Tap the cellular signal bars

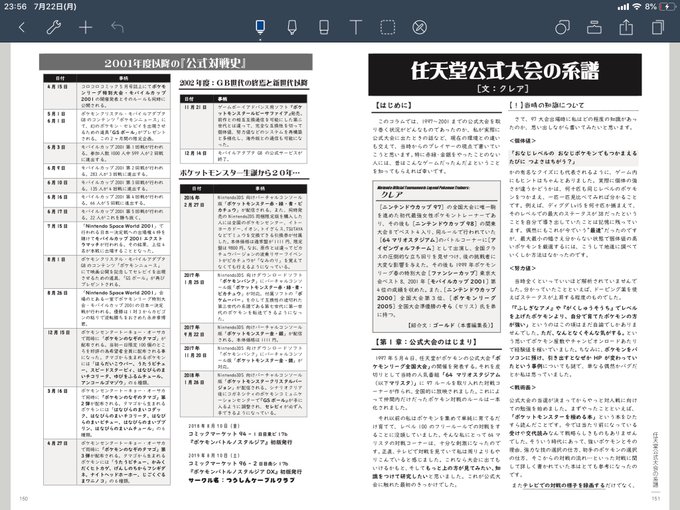click(623, 7)
